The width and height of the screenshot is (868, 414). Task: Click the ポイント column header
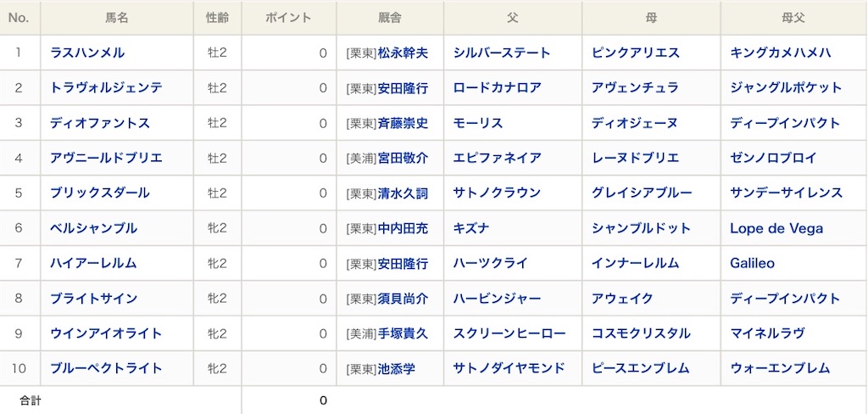pos(288,18)
